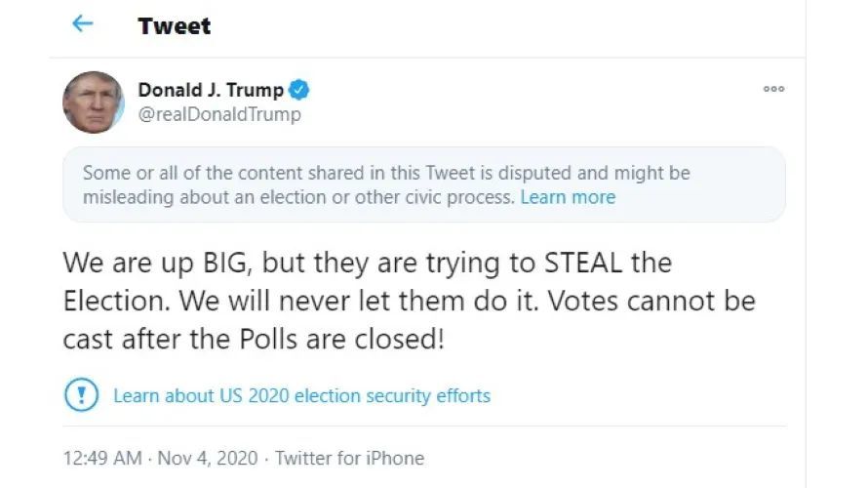Viewport: 868px width, 488px height.
Task: Click the Nov 4, 2020 date
Action: point(208,458)
